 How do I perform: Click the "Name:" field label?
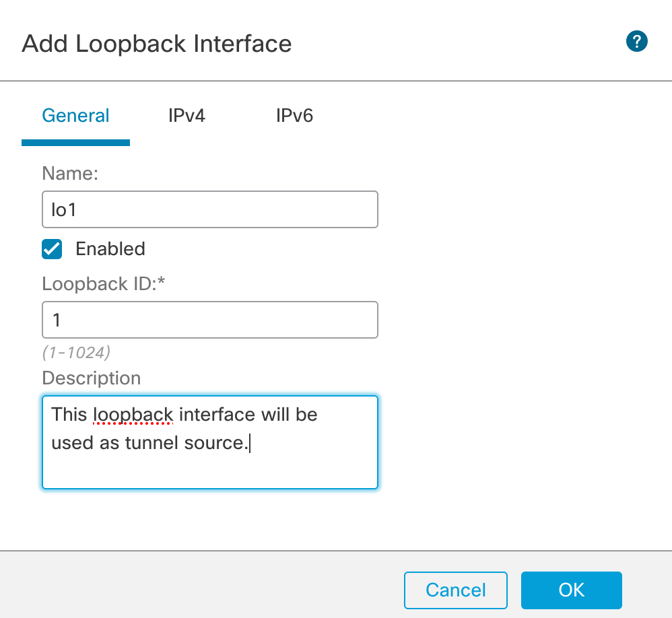pyautogui.click(x=70, y=174)
